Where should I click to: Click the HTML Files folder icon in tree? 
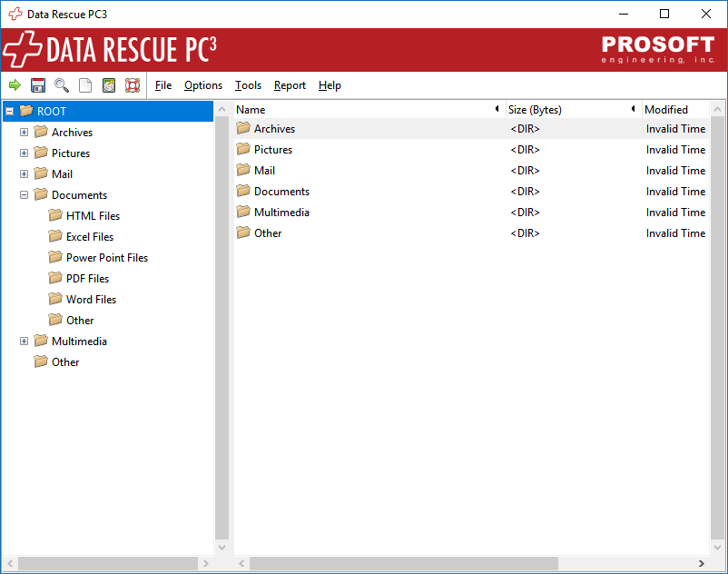pos(55,215)
